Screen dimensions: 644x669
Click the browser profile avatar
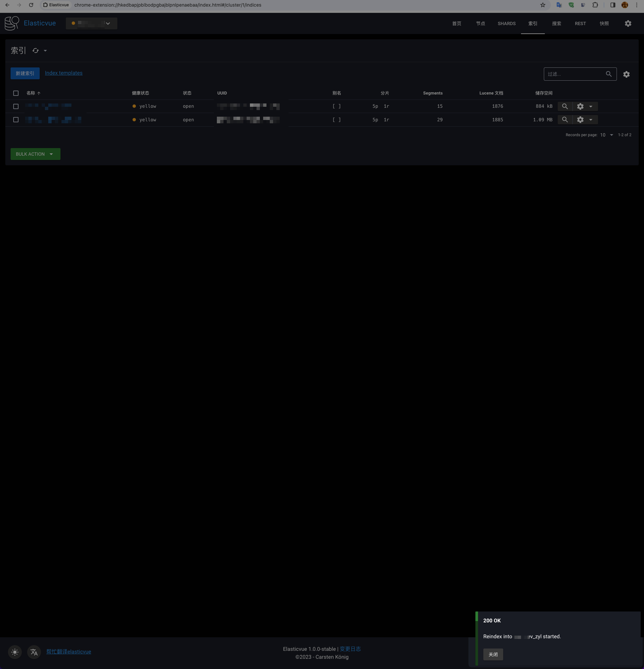[x=624, y=5]
